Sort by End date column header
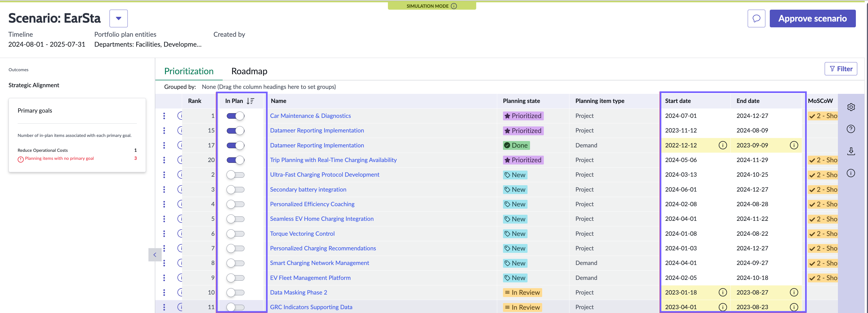The height and width of the screenshot is (313, 868). coord(748,101)
